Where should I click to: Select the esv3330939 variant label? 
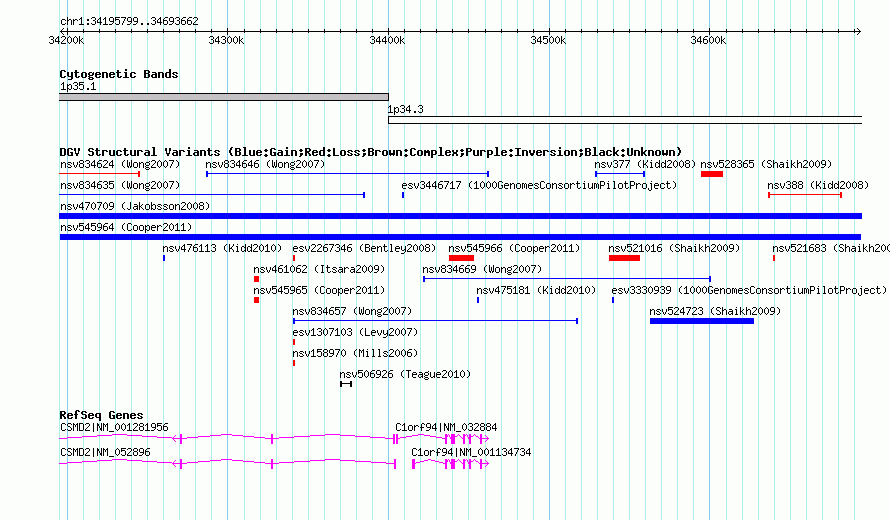click(x=749, y=290)
